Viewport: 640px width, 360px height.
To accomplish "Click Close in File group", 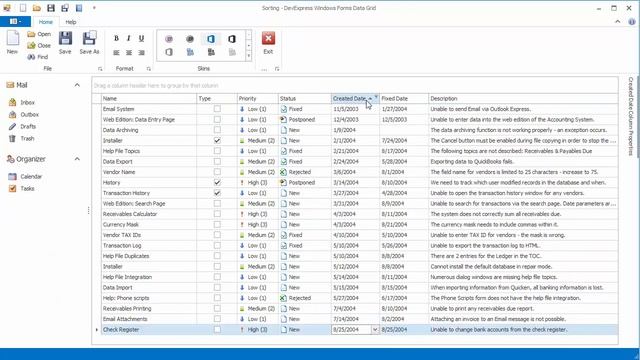I will tap(39, 46).
